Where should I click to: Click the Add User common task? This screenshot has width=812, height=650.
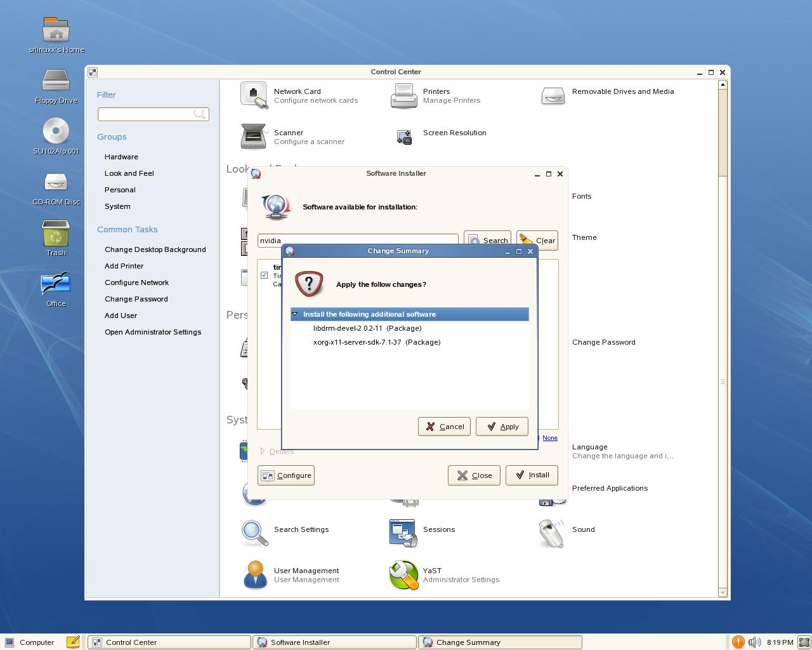[x=121, y=315]
